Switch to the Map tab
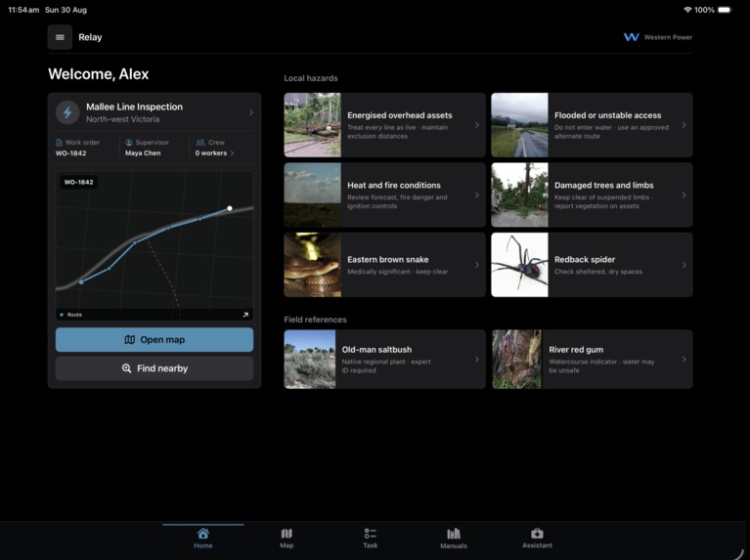This screenshot has width=750, height=560. tap(287, 538)
